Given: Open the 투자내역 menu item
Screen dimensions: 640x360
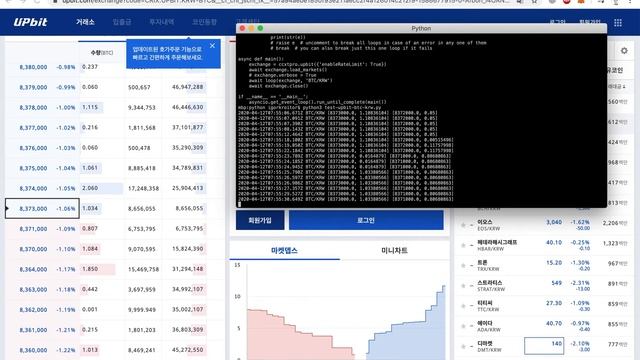Looking at the screenshot, I should click(x=162, y=22).
